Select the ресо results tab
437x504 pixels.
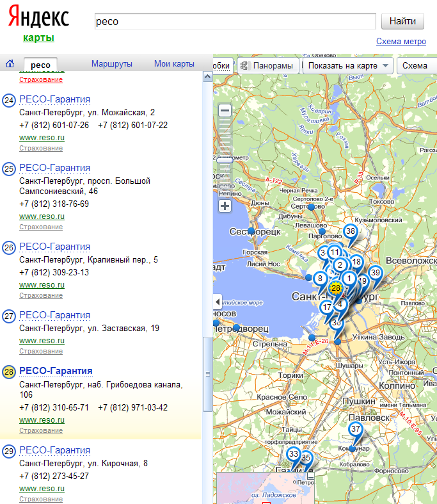click(x=40, y=65)
